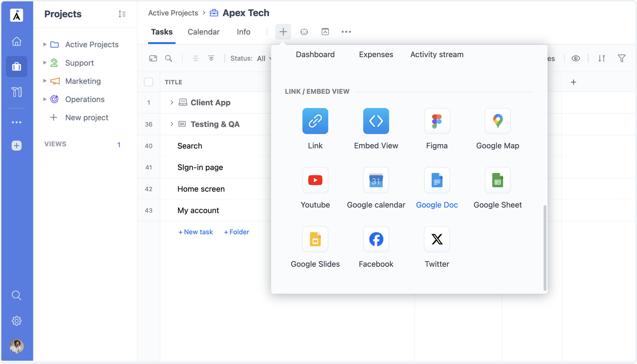Click the robot automation icon in tab bar

pos(304,32)
